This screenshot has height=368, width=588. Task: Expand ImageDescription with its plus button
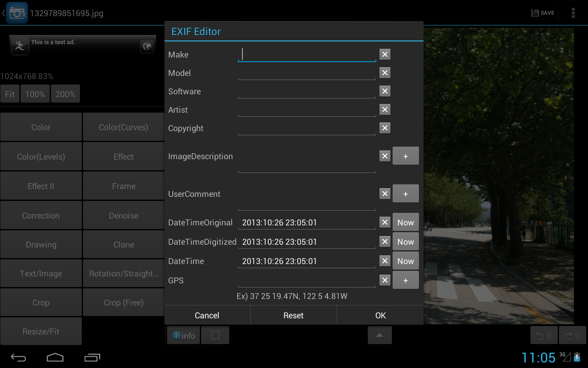click(406, 156)
